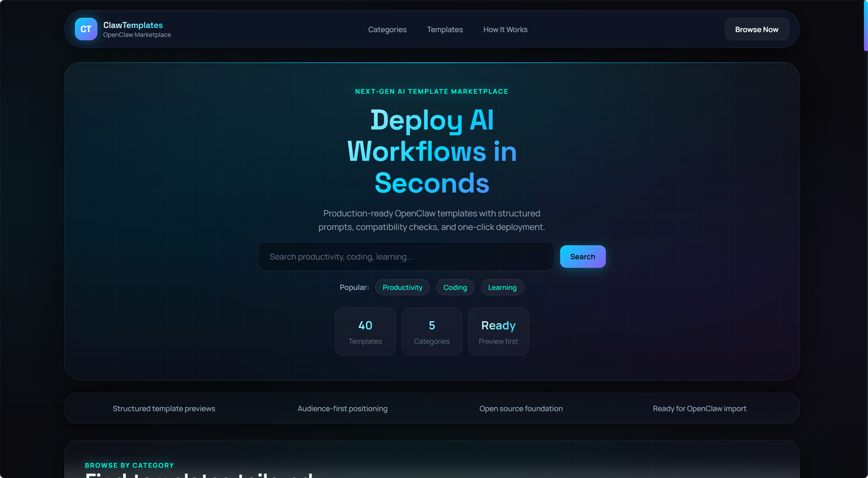The height and width of the screenshot is (478, 868).
Task: Click the Ready Preview first card
Action: (498, 332)
